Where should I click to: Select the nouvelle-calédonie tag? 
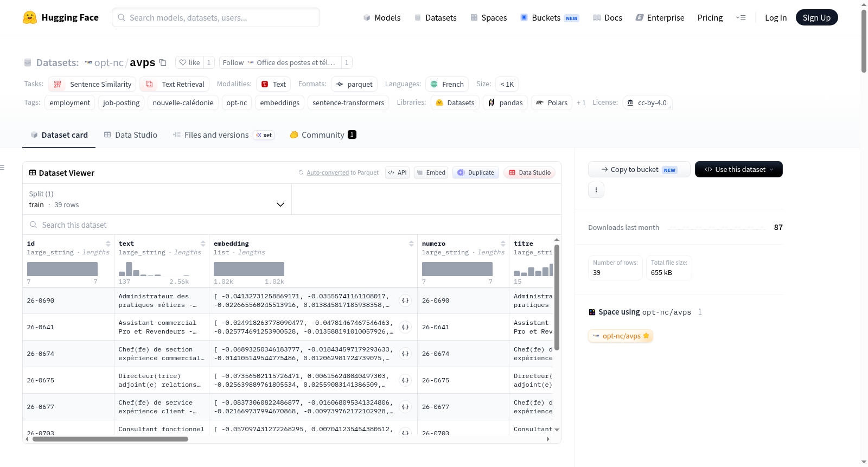point(183,103)
